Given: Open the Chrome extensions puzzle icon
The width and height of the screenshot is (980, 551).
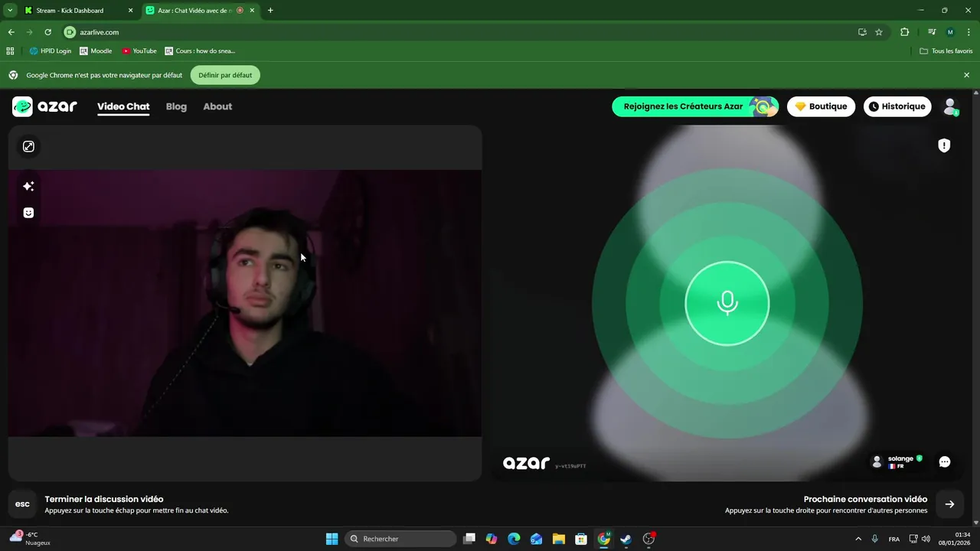Looking at the screenshot, I should point(904,32).
